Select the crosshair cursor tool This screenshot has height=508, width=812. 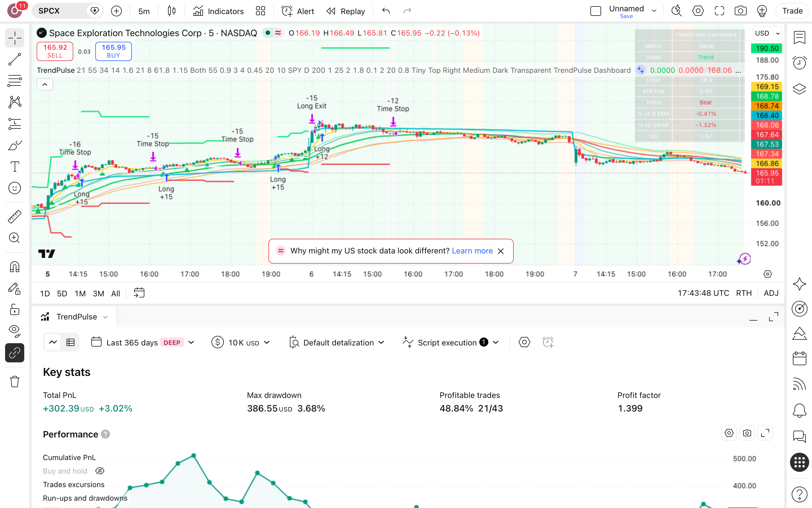tap(14, 38)
